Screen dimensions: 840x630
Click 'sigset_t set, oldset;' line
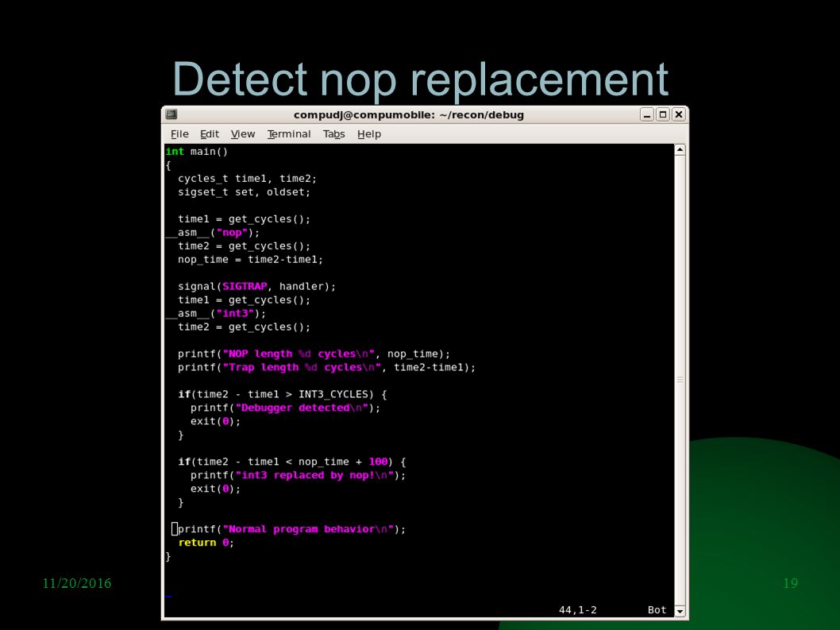pos(244,192)
